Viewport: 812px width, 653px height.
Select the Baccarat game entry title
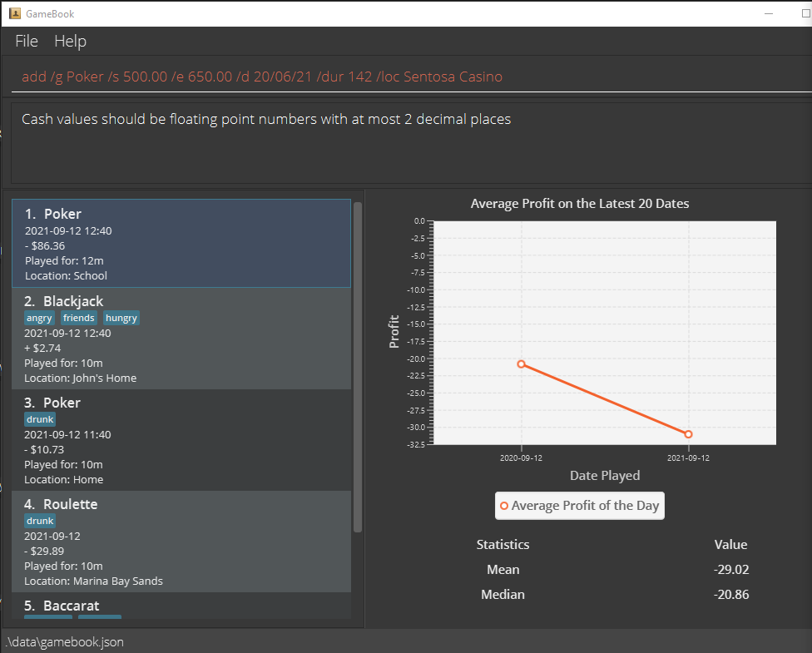71,606
